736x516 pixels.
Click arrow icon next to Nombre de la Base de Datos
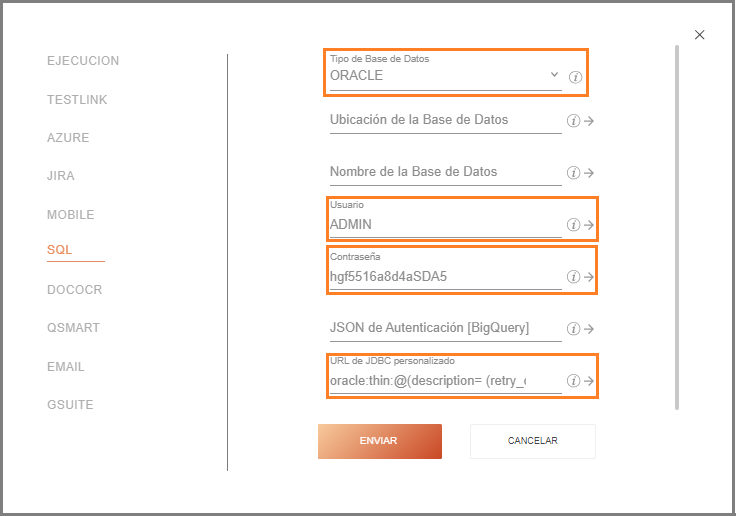(x=589, y=173)
